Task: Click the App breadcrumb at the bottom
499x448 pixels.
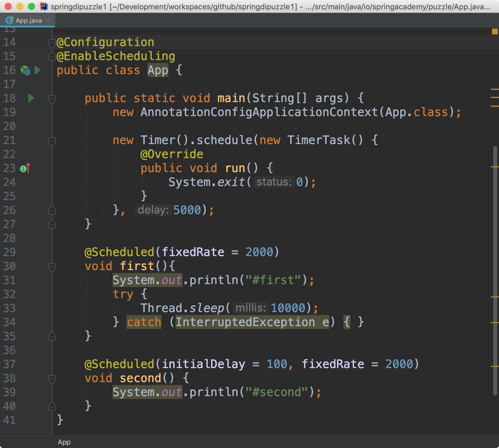Action: click(64, 442)
